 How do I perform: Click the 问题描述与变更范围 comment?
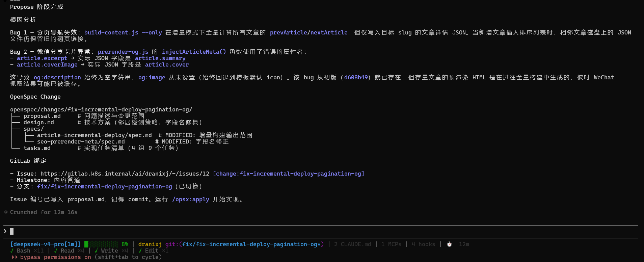pos(111,116)
